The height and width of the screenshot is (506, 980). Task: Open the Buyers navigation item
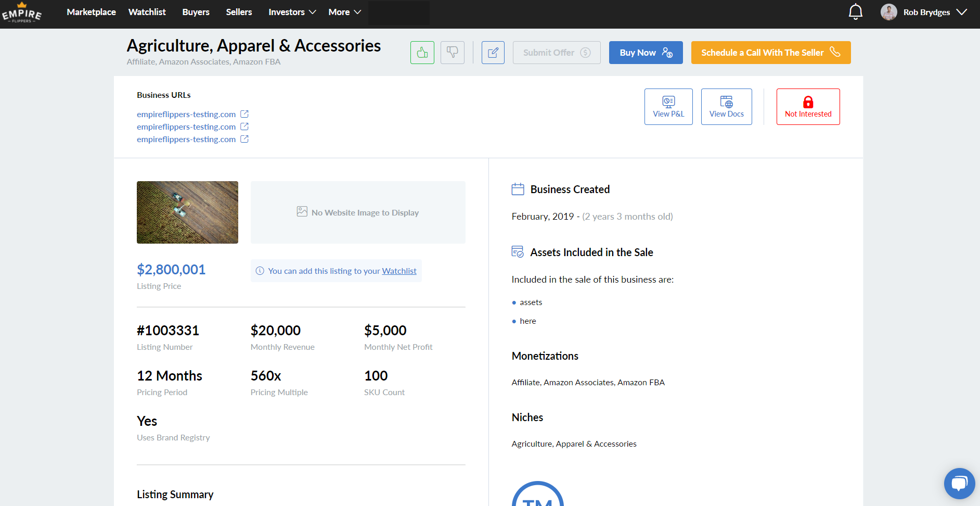coord(196,12)
